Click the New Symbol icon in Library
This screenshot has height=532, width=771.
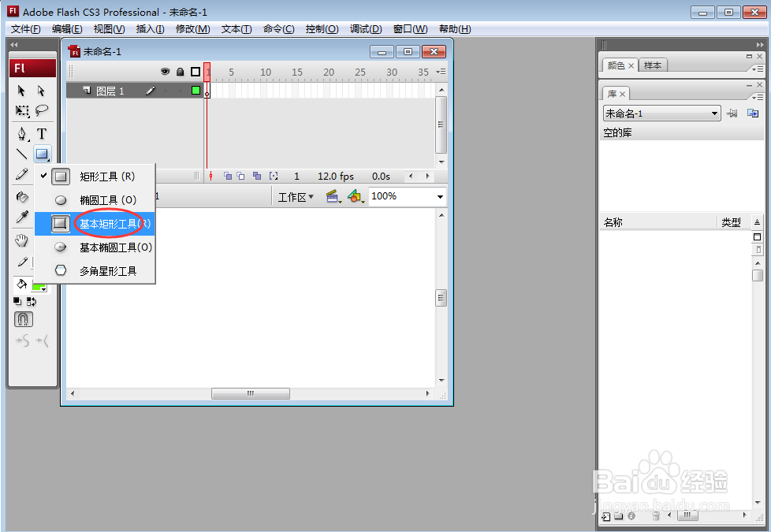pyautogui.click(x=606, y=516)
